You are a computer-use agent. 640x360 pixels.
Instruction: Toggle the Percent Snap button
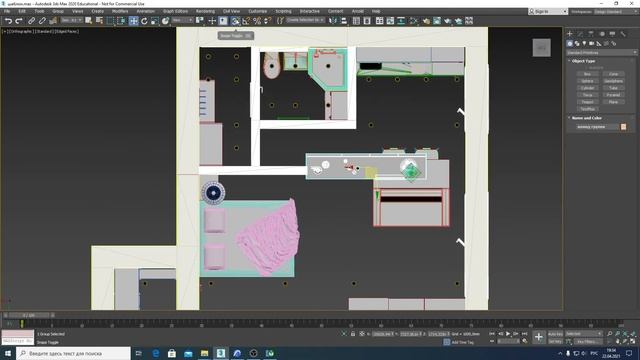point(257,21)
